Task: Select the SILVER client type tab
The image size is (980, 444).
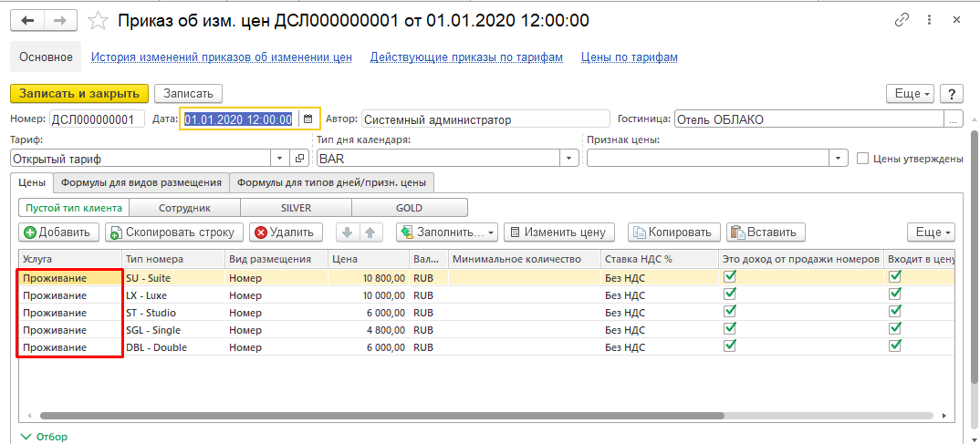Action: coord(297,208)
